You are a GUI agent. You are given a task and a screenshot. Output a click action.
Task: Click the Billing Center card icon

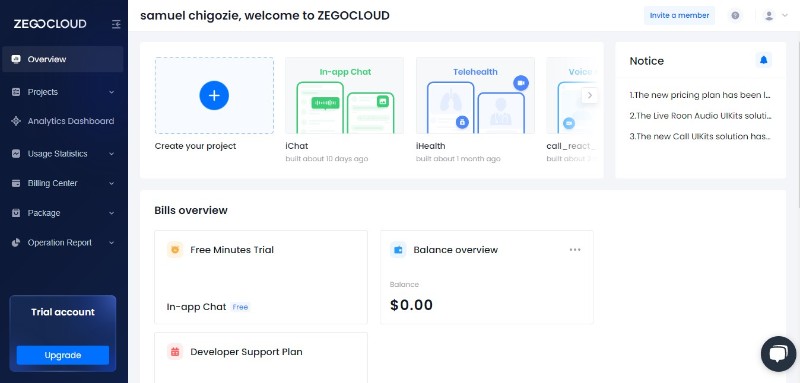pyautogui.click(x=16, y=183)
